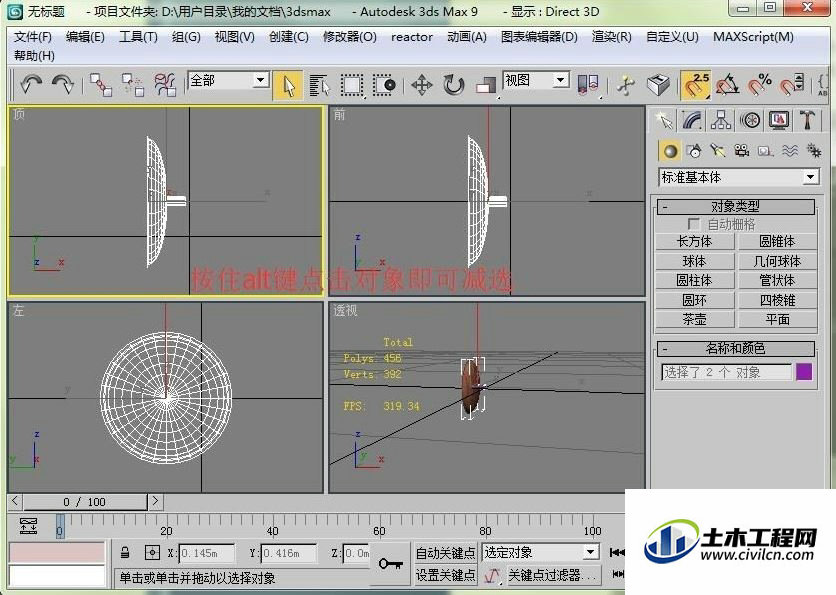Open the Modify command panel tab

pos(693,121)
